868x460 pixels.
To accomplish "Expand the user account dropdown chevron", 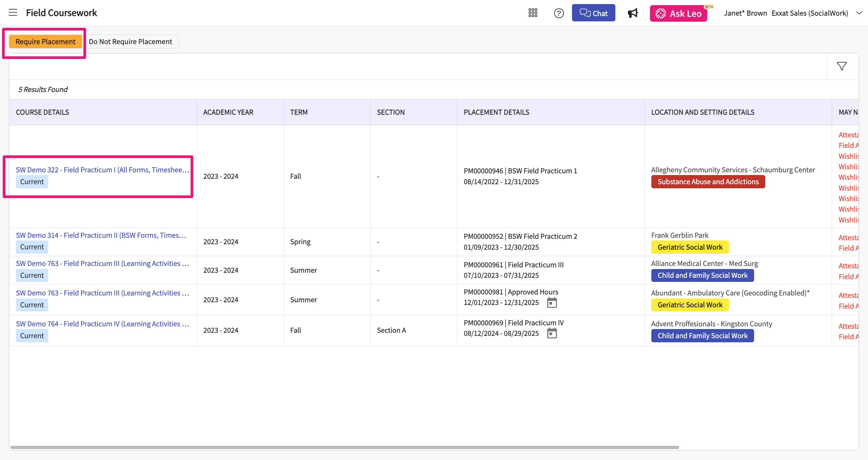I will [859, 13].
